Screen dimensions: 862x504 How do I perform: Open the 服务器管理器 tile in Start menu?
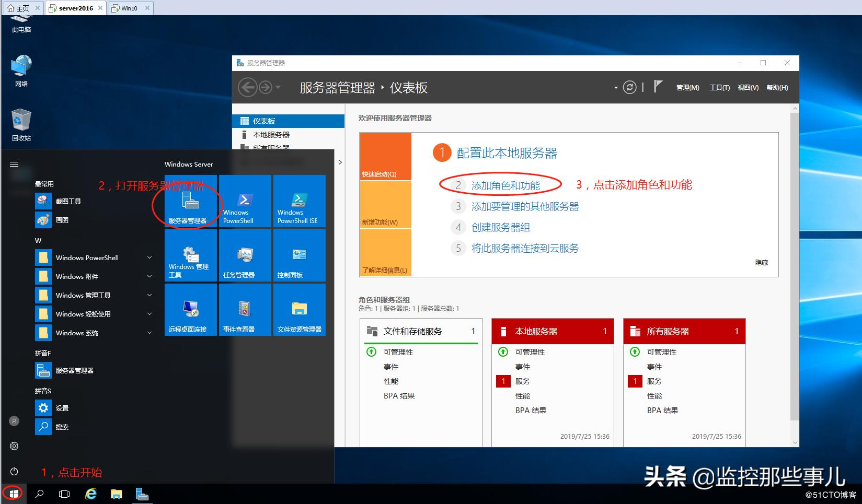[190, 201]
